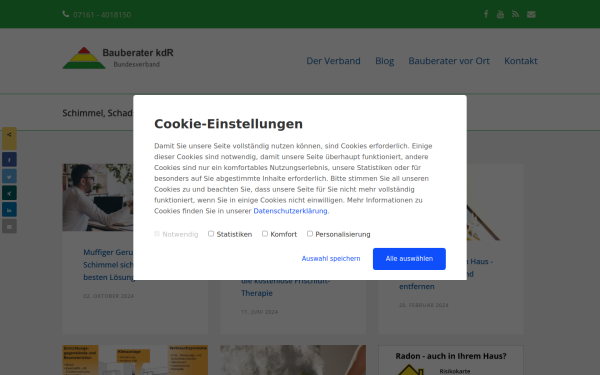Viewport: 600px width, 375px height.
Task: Open the Blog menu item
Action: (x=385, y=61)
